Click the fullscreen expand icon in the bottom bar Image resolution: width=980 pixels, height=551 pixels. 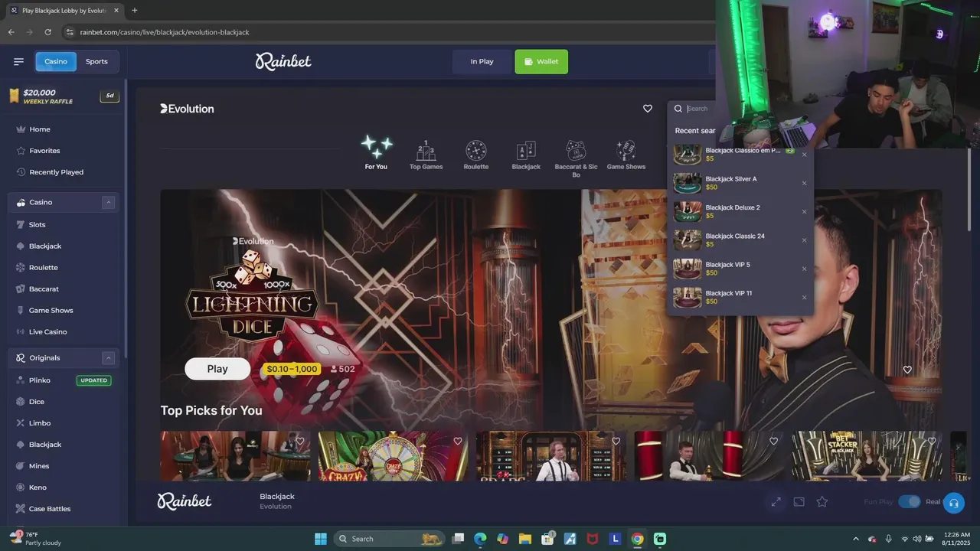776,502
